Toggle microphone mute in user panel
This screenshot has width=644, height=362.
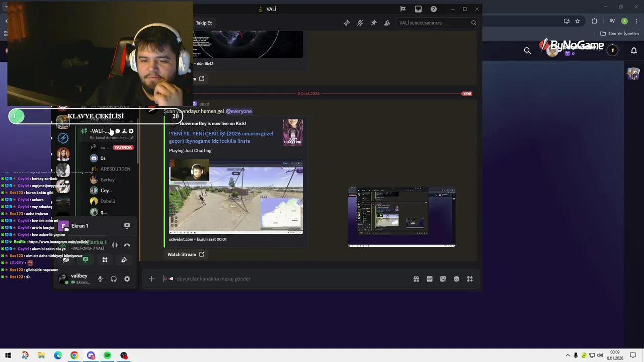[x=100, y=279]
